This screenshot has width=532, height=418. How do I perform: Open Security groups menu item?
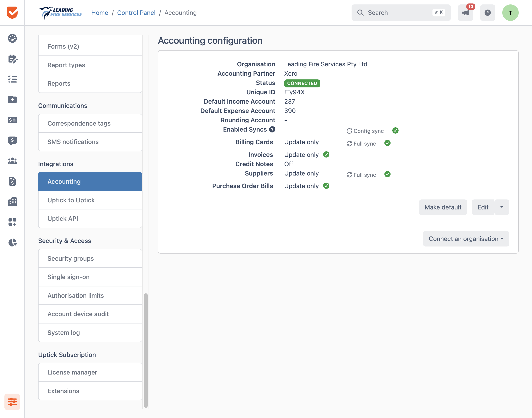click(x=90, y=258)
